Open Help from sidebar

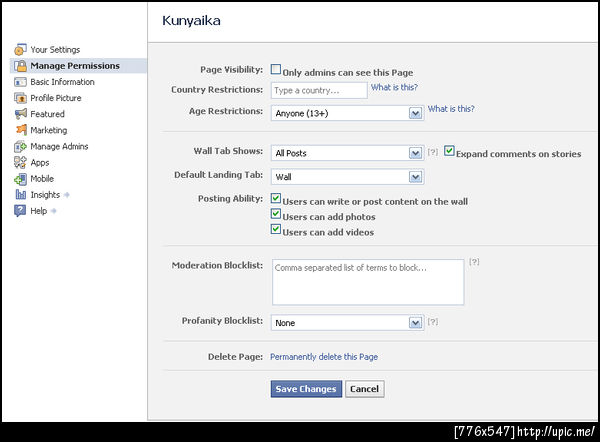39,211
